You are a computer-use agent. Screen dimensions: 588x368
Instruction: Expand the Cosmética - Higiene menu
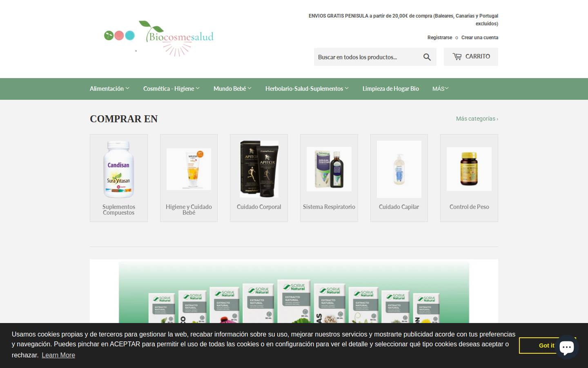click(x=171, y=89)
